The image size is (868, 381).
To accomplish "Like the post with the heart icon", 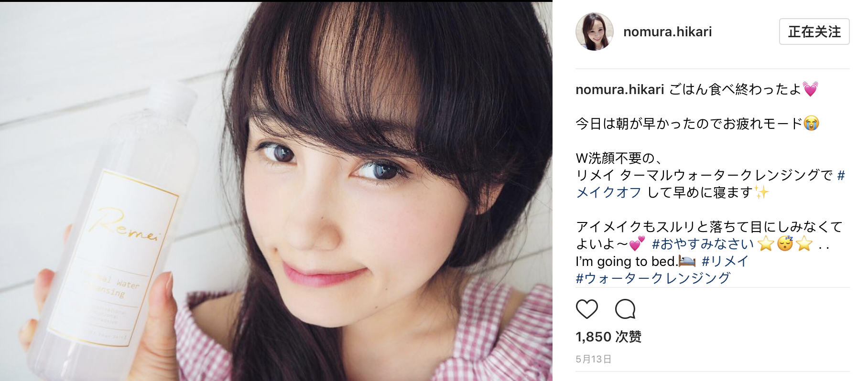I will pos(586,309).
